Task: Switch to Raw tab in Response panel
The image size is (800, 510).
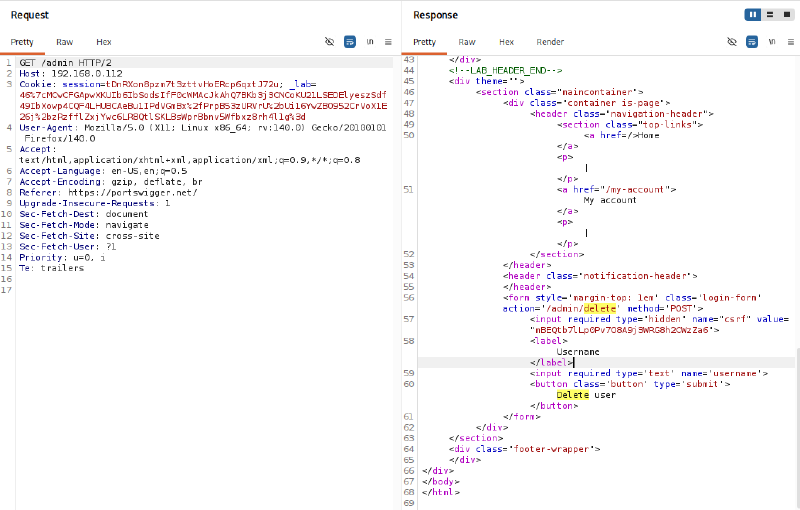Action: [x=467, y=42]
